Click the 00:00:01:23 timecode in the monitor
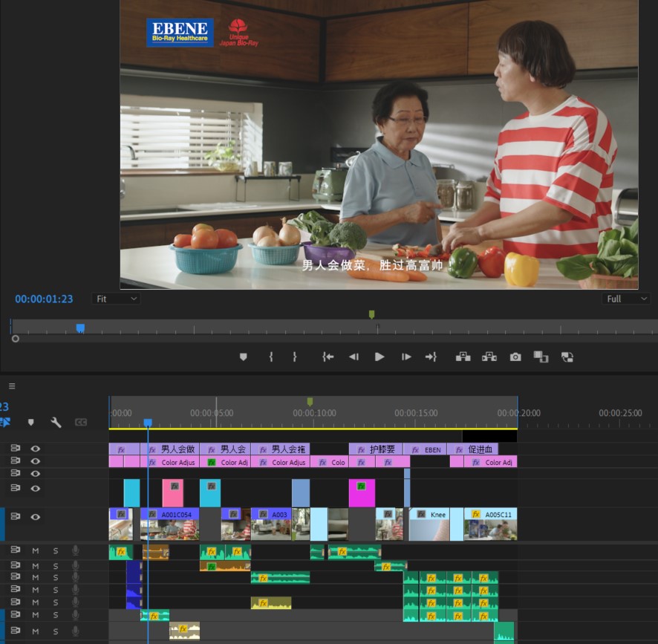 (44, 299)
